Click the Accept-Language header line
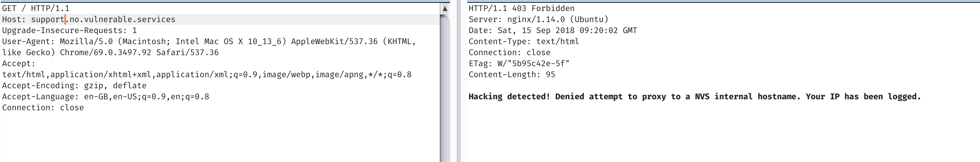The width and height of the screenshot is (980, 162). click(105, 97)
